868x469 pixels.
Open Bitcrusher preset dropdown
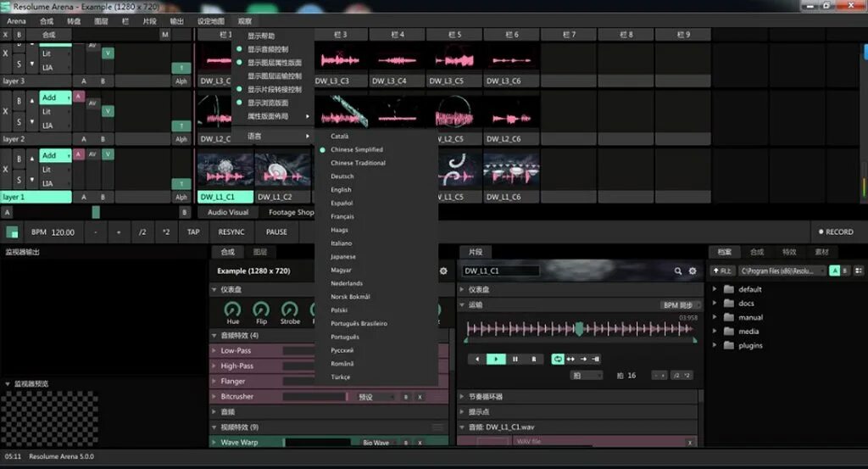pyautogui.click(x=375, y=397)
